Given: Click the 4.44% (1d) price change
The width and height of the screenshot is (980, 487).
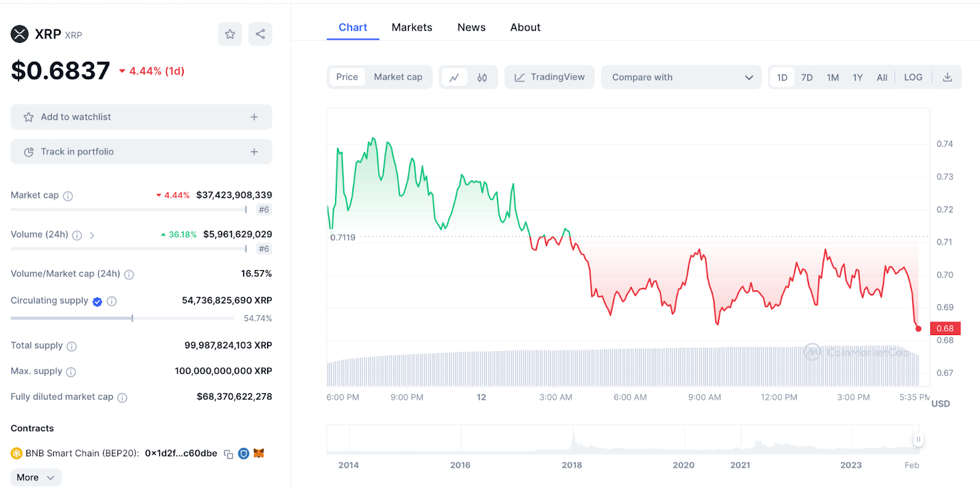Looking at the screenshot, I should tap(151, 71).
